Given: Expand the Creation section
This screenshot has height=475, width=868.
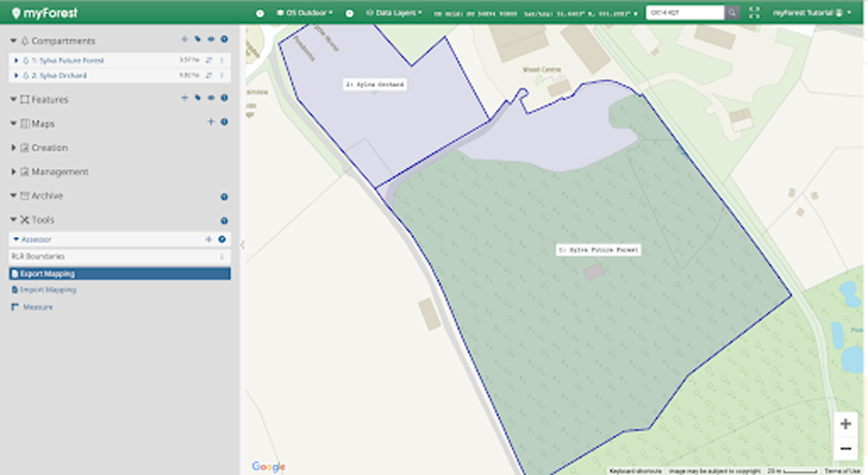Looking at the screenshot, I should [14, 148].
